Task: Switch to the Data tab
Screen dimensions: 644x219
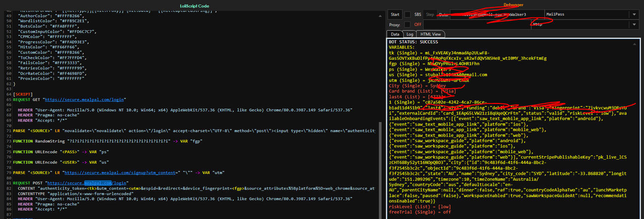Action: [395, 34]
